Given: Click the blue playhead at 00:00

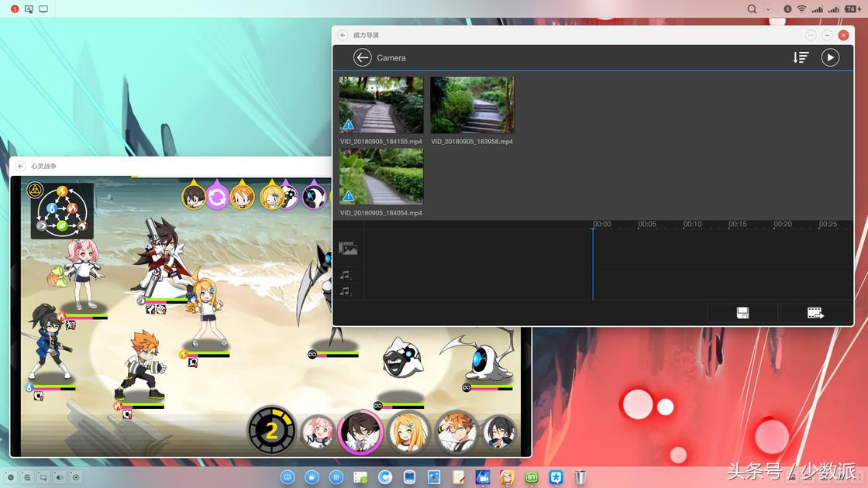Looking at the screenshot, I should (593, 263).
